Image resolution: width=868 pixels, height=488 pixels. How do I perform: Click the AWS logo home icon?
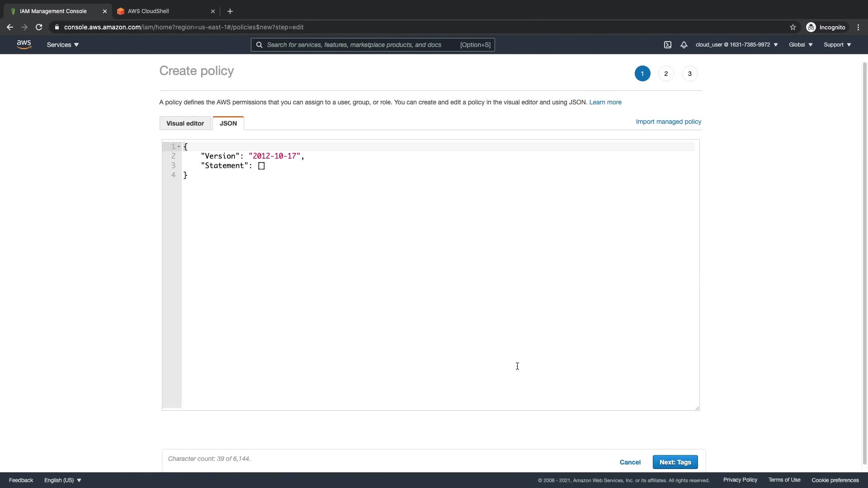point(24,44)
